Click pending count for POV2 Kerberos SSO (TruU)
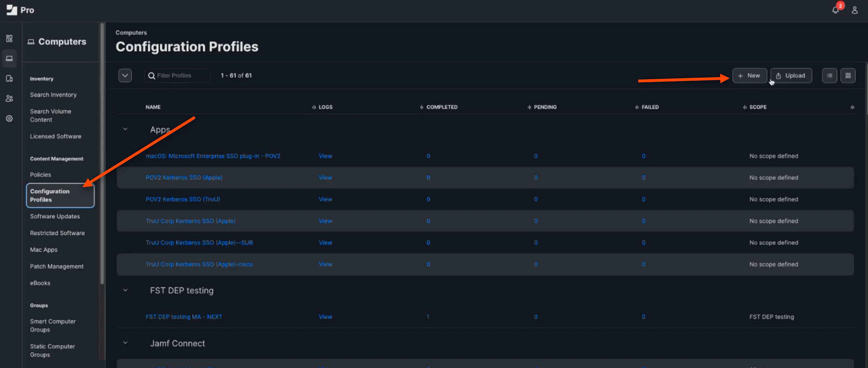 click(x=536, y=199)
